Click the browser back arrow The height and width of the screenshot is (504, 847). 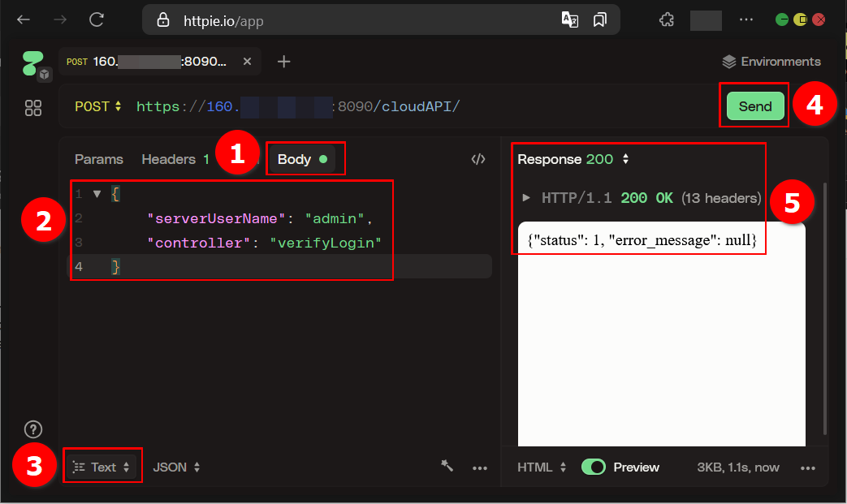point(24,20)
